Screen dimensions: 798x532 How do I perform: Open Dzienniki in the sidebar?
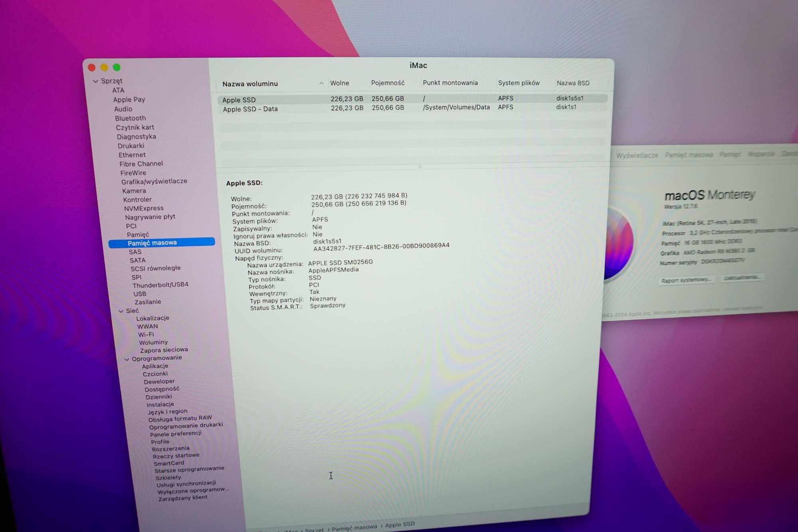pos(159,397)
